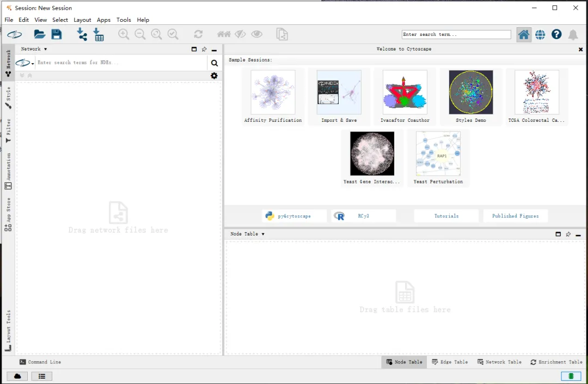Switch to Filter side tab
Viewport: 588px width, 384px height.
pyautogui.click(x=8, y=131)
